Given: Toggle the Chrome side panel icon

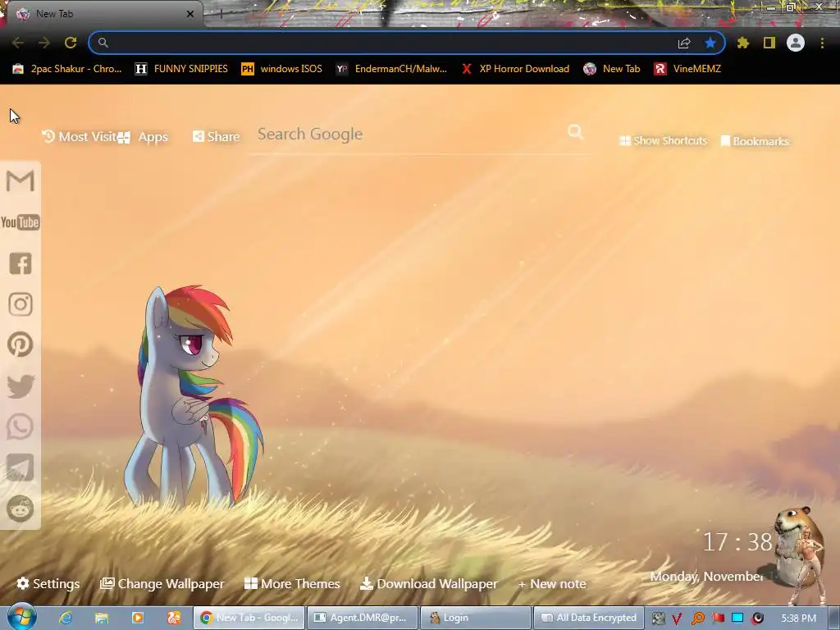Looking at the screenshot, I should (x=769, y=43).
